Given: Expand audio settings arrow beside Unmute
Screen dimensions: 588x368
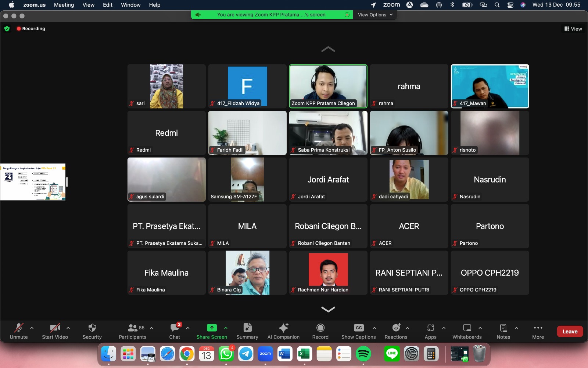Looking at the screenshot, I should click(x=32, y=328).
